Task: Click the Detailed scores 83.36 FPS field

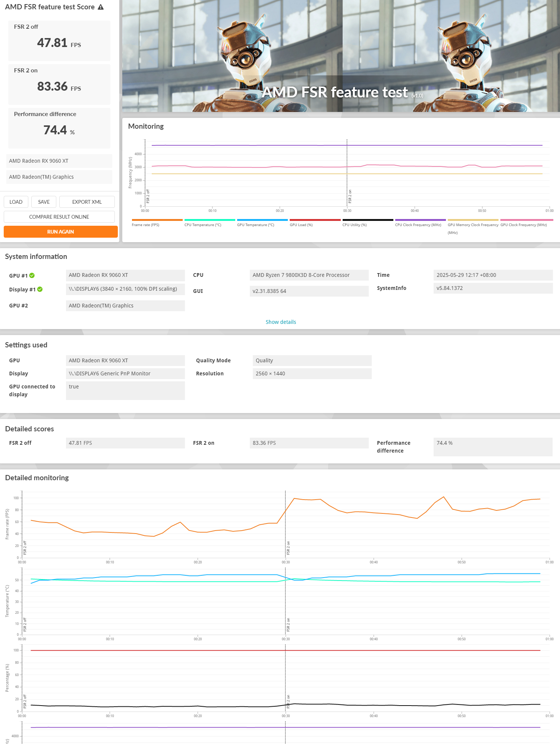Action: coord(309,443)
